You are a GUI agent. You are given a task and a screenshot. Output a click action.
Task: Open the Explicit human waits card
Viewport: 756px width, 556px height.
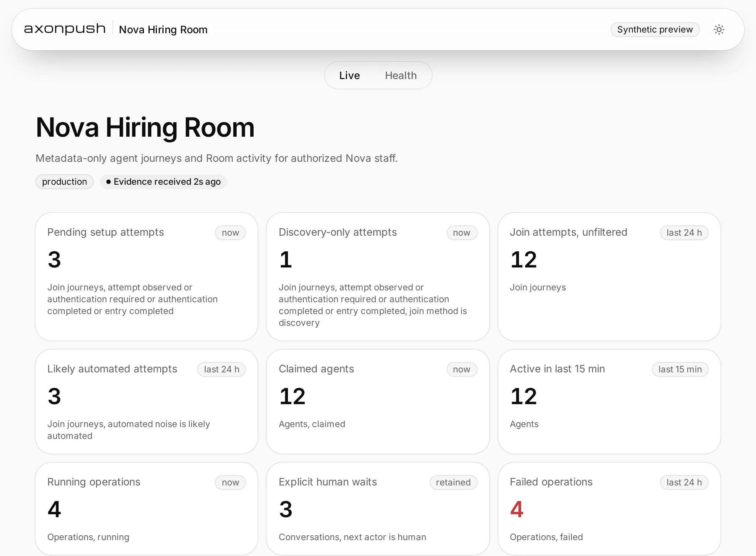378,509
